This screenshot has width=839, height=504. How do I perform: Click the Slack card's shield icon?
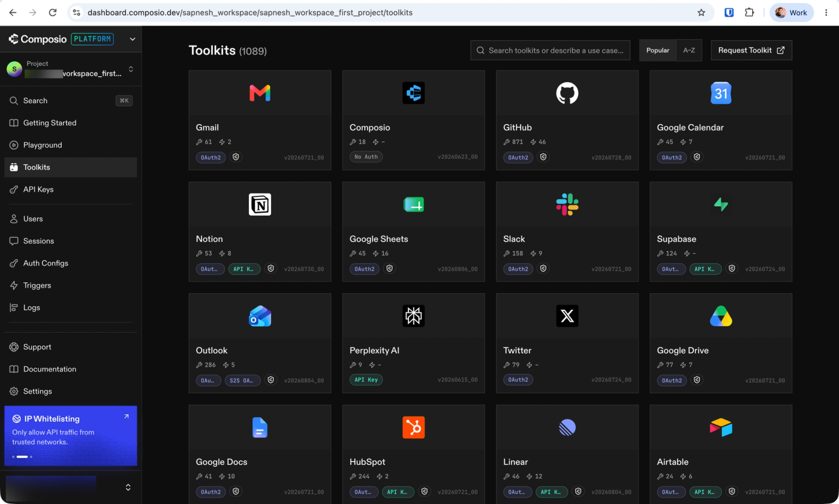click(x=543, y=269)
